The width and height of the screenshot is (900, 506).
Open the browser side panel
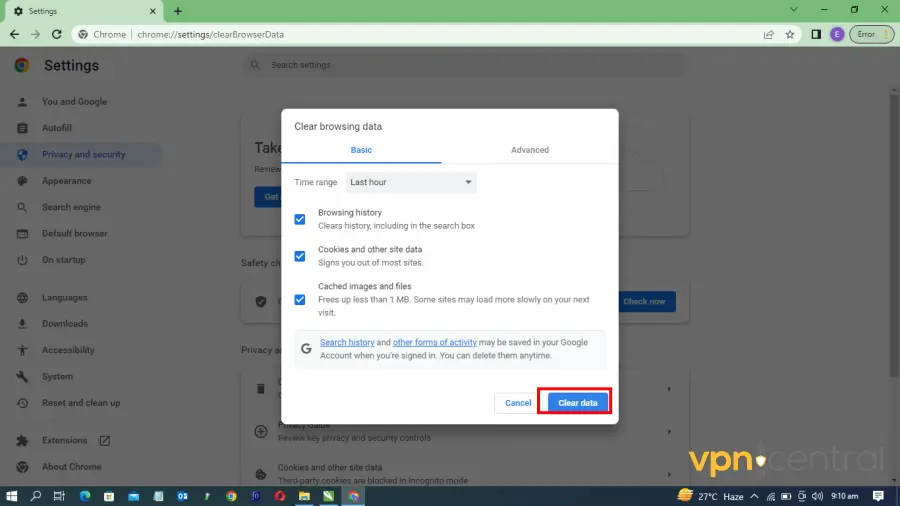[816, 34]
